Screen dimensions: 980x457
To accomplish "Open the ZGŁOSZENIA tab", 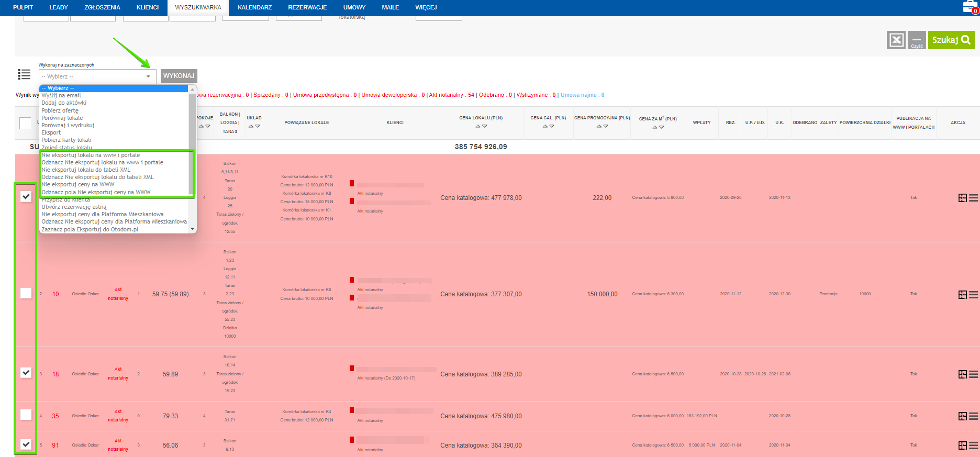I will click(102, 7).
